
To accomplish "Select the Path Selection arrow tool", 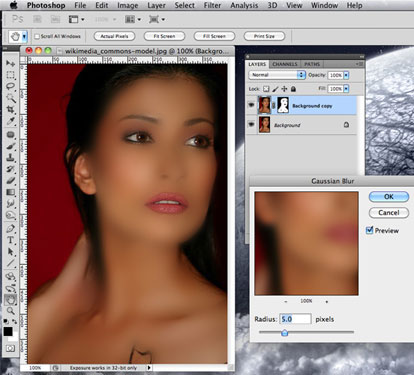I will (10, 252).
